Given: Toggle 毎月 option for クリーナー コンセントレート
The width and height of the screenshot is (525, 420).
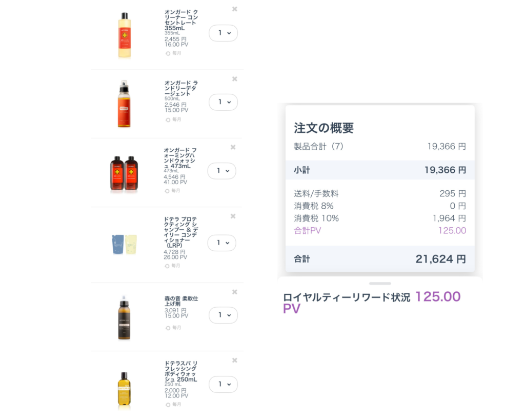Looking at the screenshot, I should click(x=168, y=53).
